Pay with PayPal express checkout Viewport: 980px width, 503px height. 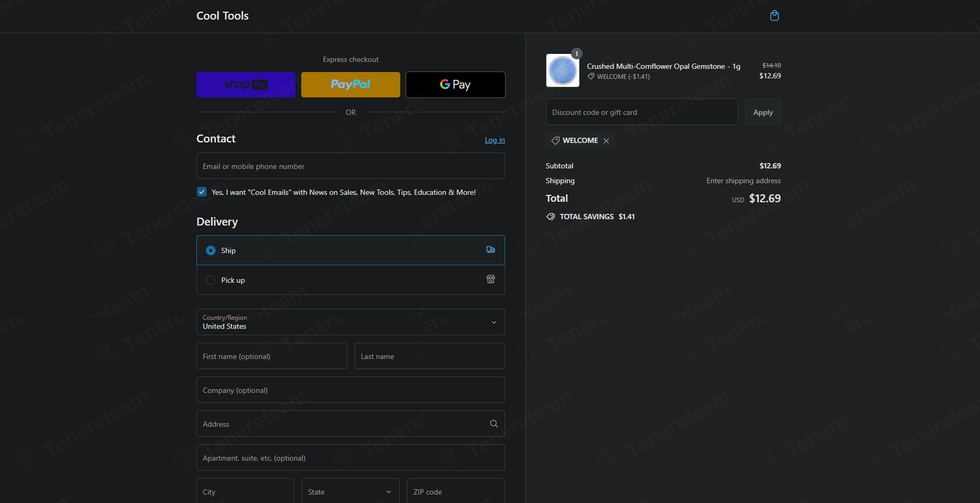click(350, 84)
